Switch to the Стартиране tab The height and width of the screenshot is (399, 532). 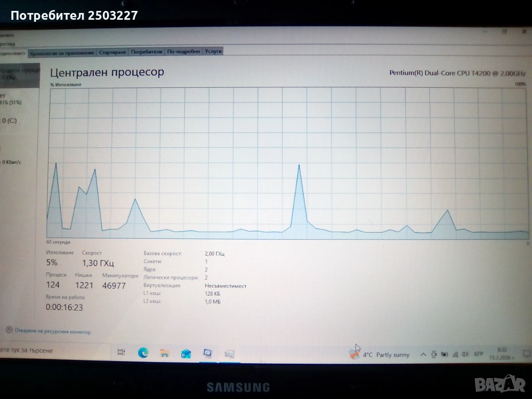tap(112, 52)
